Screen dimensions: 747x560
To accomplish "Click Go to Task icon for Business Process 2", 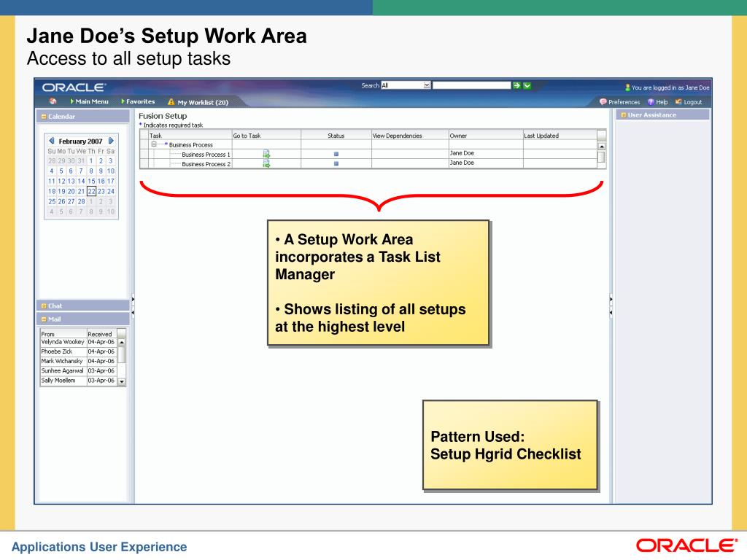I will [x=266, y=163].
